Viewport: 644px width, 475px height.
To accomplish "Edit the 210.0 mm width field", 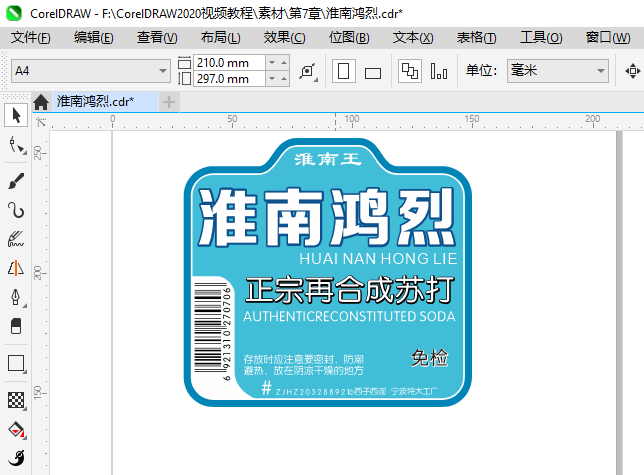I will click(229, 63).
